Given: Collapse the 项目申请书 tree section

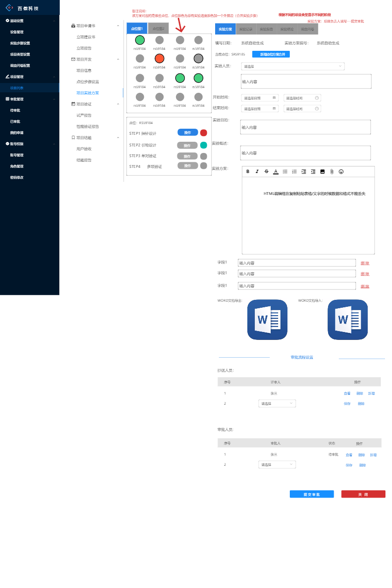Looking at the screenshot, I should pyautogui.click(x=118, y=26).
